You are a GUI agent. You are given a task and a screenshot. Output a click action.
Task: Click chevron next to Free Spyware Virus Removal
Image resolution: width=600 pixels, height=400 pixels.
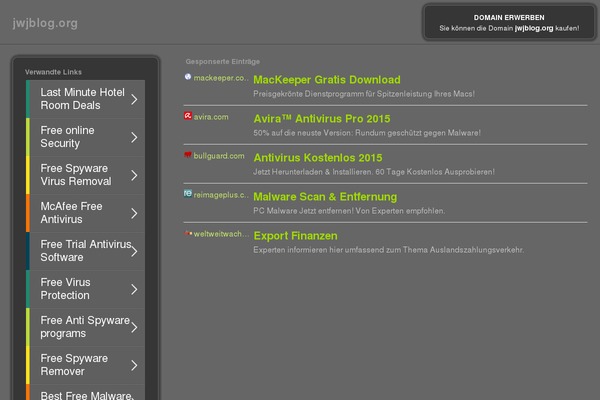[134, 175]
